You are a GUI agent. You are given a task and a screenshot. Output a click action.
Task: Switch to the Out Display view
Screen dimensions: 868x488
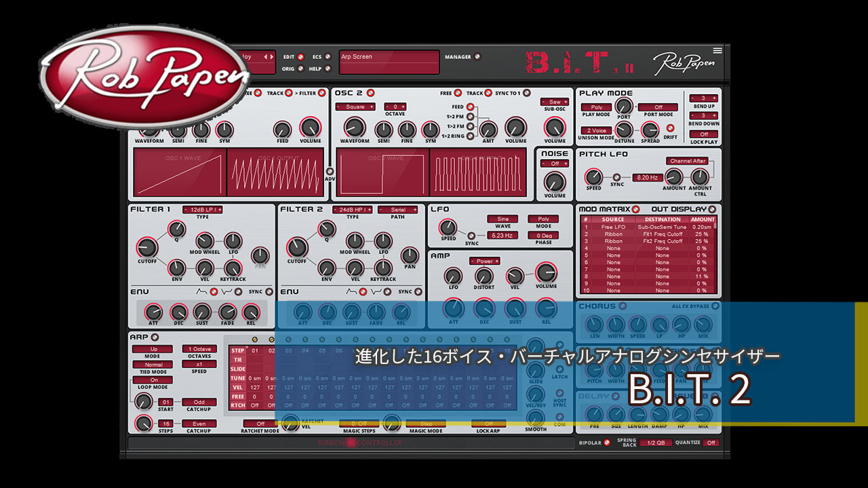click(711, 209)
